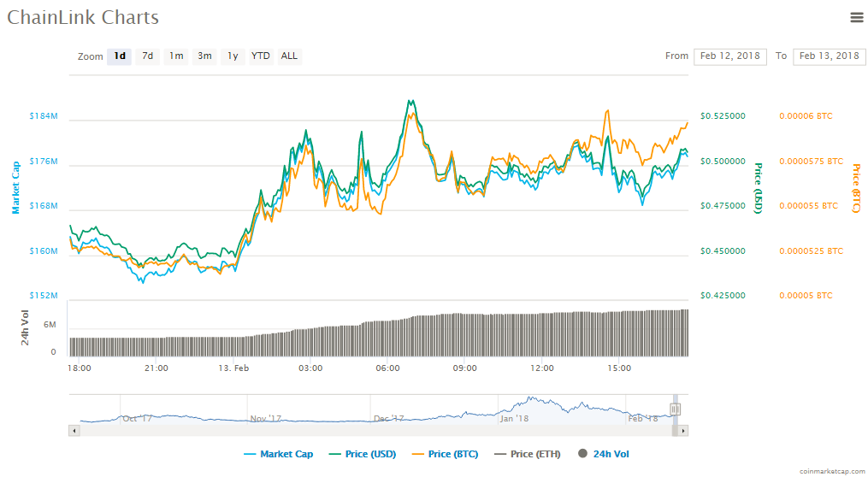
Task: Click the navigator left scroll arrow
Action: [74, 431]
